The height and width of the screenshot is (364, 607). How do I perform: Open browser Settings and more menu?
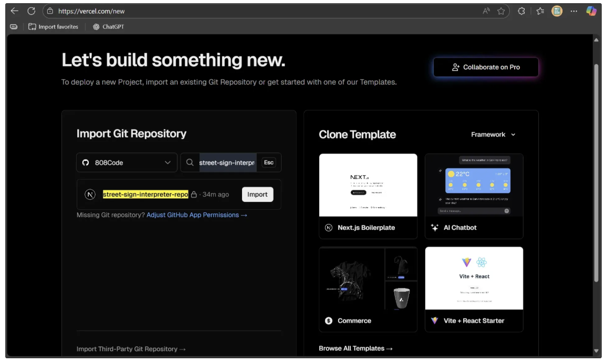[574, 11]
